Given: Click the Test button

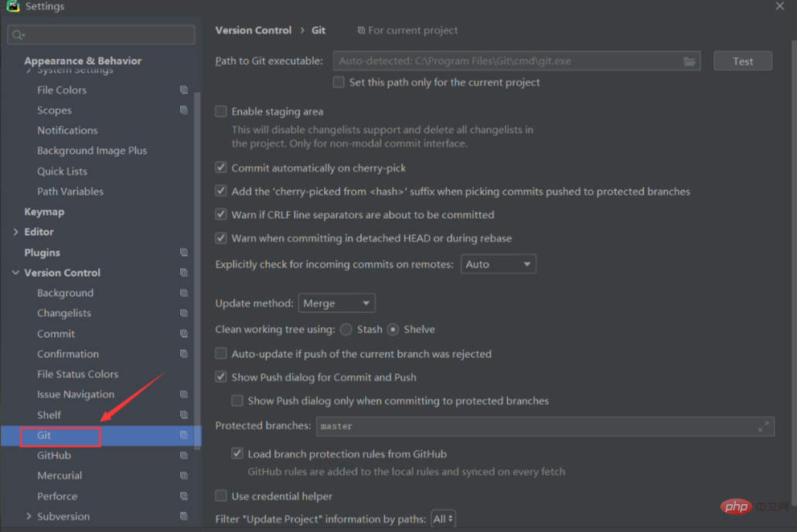Looking at the screenshot, I should pyautogui.click(x=742, y=61).
